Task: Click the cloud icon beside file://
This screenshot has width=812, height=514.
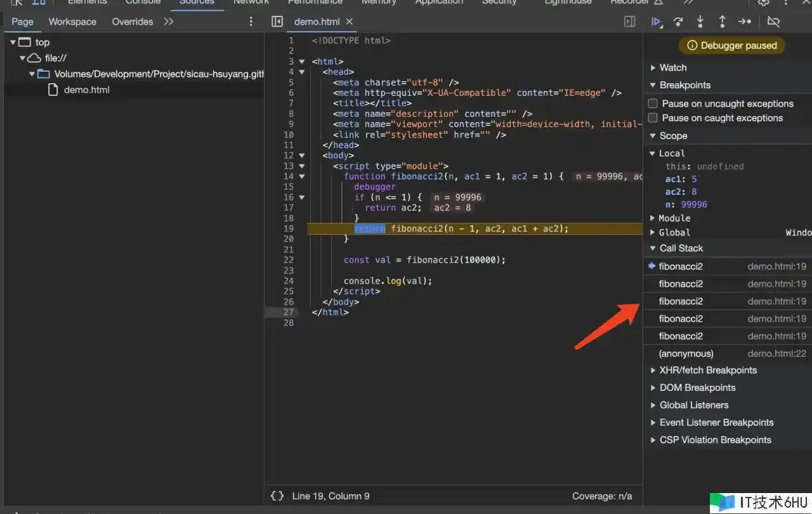Action: click(x=34, y=58)
